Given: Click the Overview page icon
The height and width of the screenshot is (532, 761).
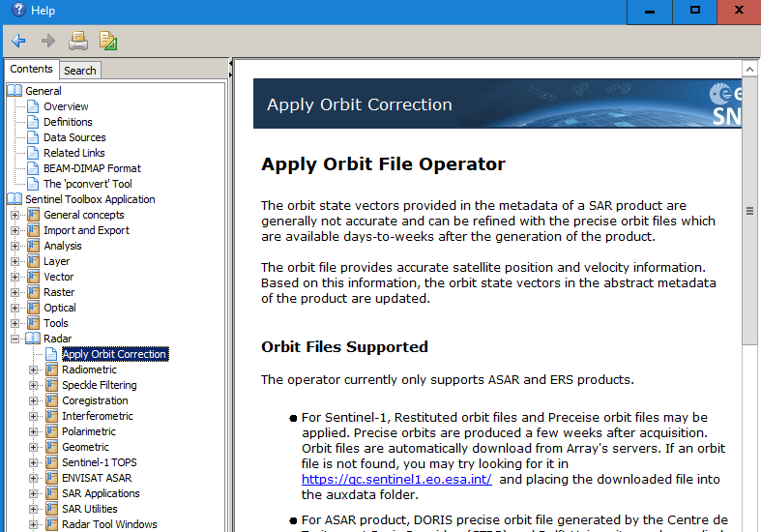Looking at the screenshot, I should click(x=33, y=106).
